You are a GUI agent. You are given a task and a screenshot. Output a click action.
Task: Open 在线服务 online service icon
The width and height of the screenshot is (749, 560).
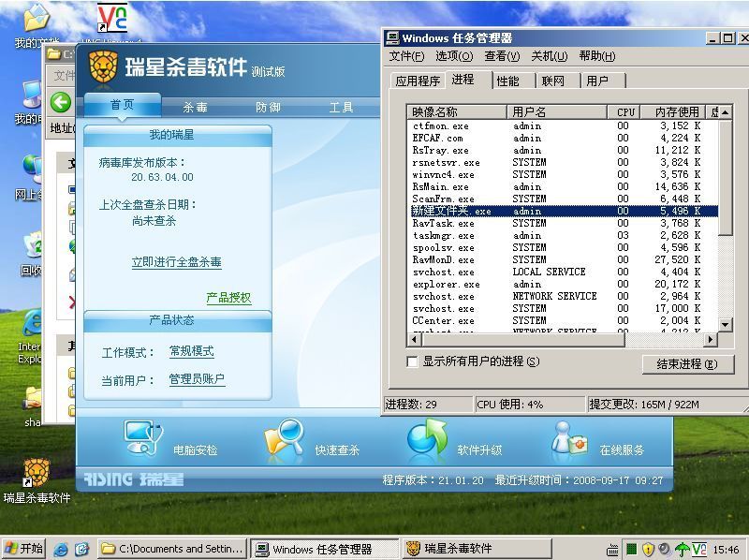click(568, 437)
